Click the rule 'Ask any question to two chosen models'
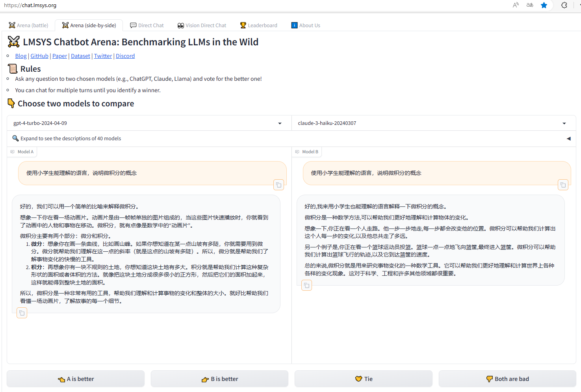Screen dimensions: 581x392 (138, 79)
